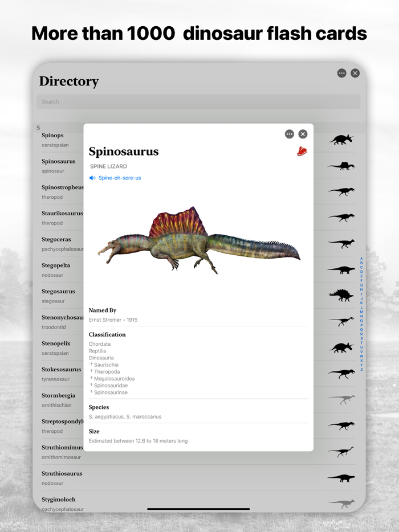Viewport: 399px width, 532px height.
Task: Open Directory more options button
Action: 341,73
